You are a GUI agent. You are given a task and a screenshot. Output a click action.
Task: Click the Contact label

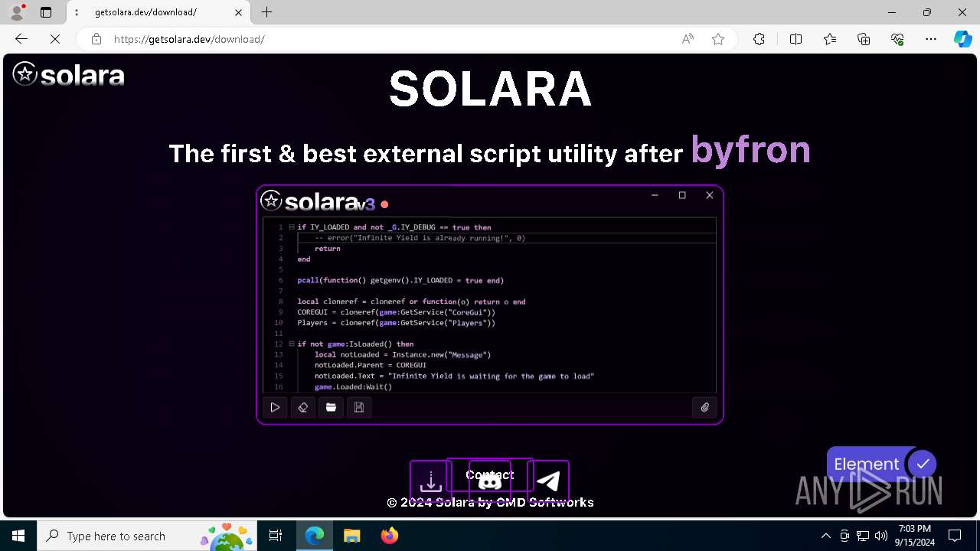point(490,474)
